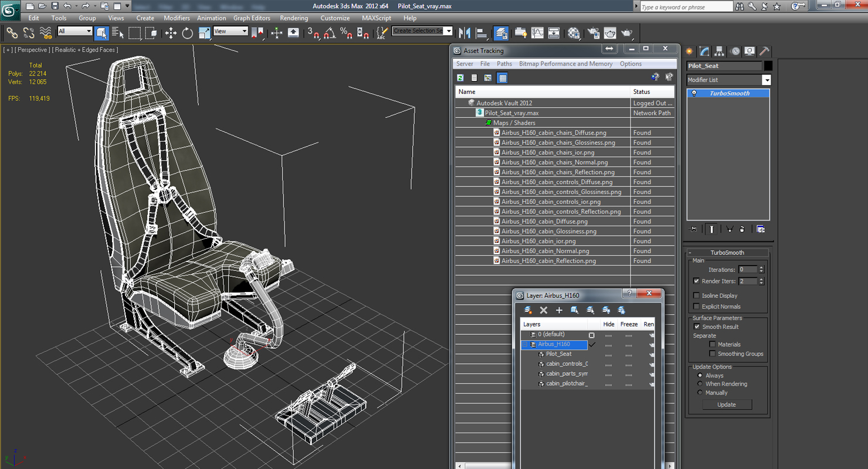Click the Unlink Selection tool
Screen dimensions: 868x469
pos(28,33)
